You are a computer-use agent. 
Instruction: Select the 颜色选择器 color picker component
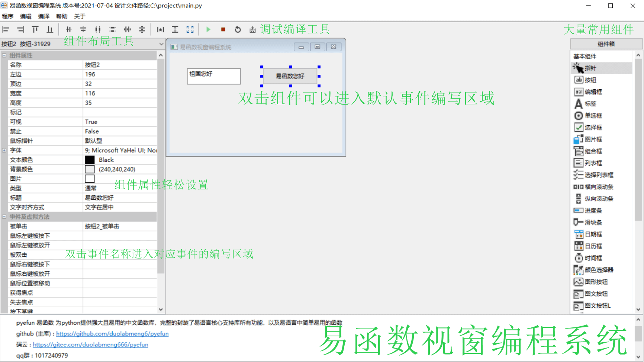(x=601, y=270)
